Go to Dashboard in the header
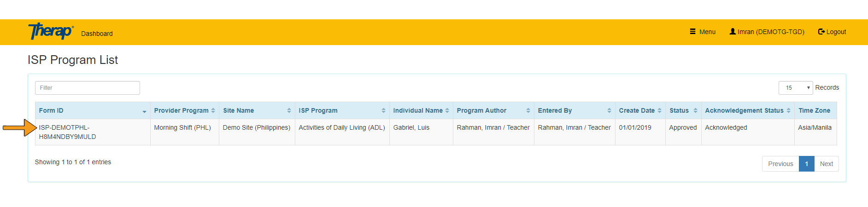Screen dimensions: 868x207 97,34
